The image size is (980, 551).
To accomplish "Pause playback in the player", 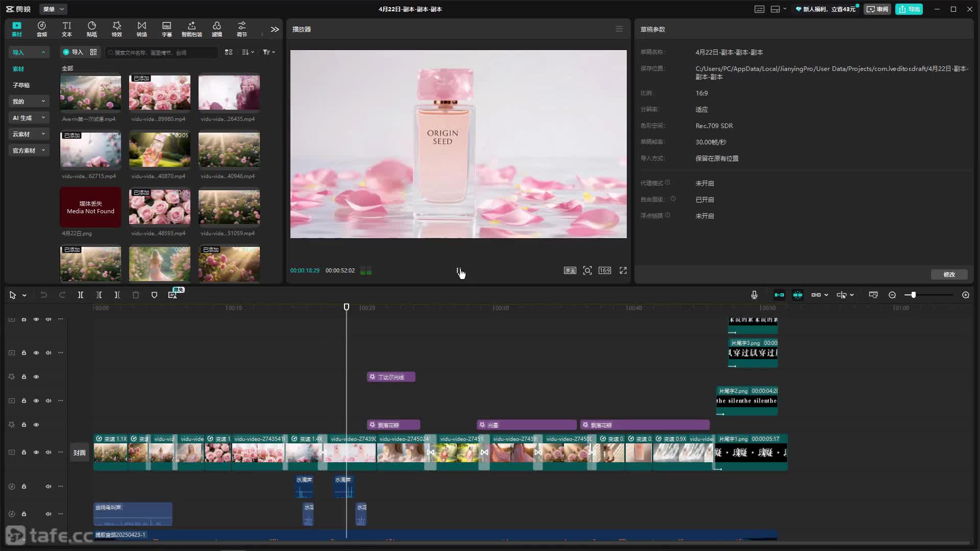I will (458, 270).
